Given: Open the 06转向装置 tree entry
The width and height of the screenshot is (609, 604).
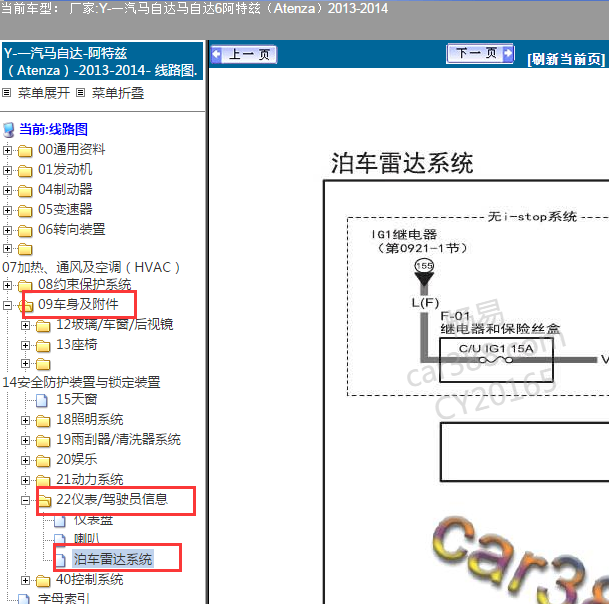Looking at the screenshot, I should click(x=71, y=229).
